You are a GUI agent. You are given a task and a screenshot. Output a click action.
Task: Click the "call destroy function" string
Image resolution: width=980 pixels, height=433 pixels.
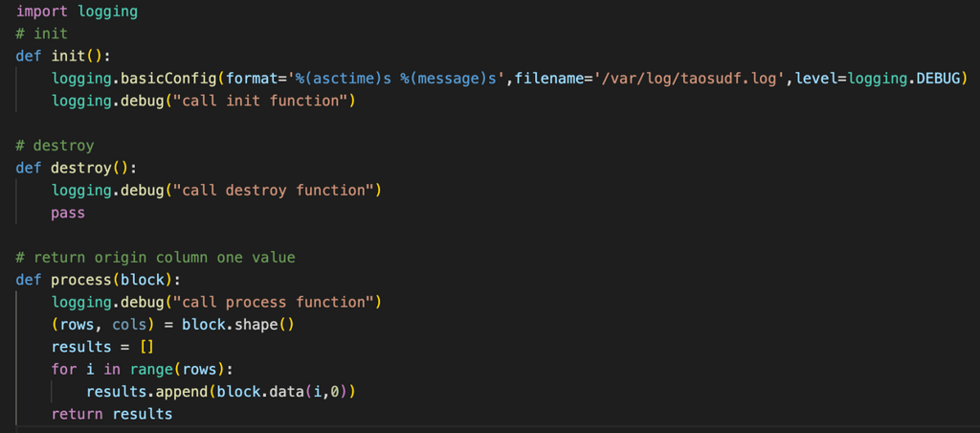pos(273,190)
